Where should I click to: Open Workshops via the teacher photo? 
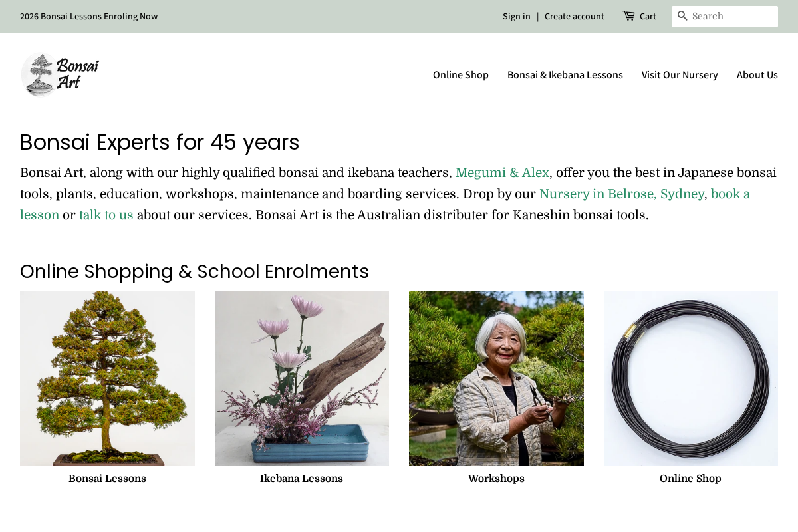[x=496, y=377]
